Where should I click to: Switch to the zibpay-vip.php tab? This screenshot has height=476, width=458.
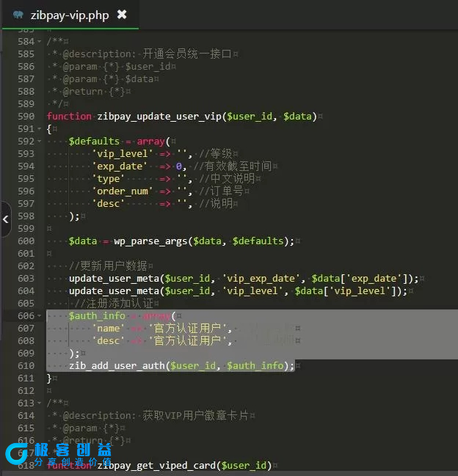tap(69, 15)
